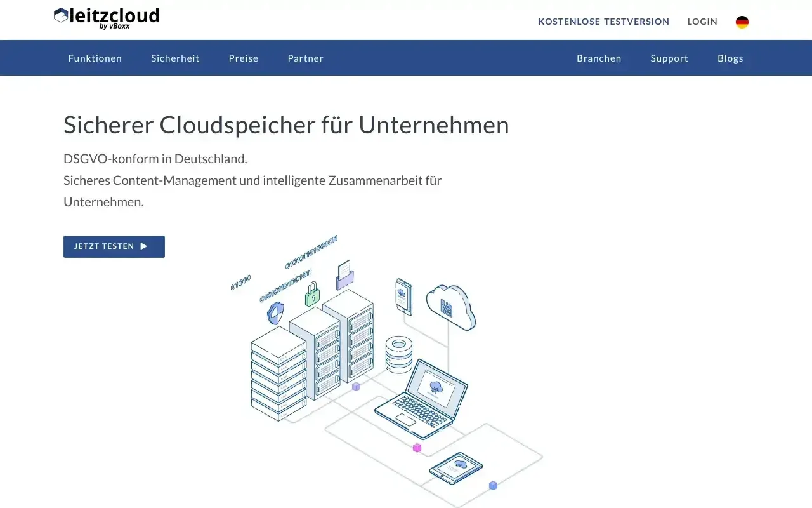Click the LOGIN link
This screenshot has width=812, height=508.
click(702, 22)
